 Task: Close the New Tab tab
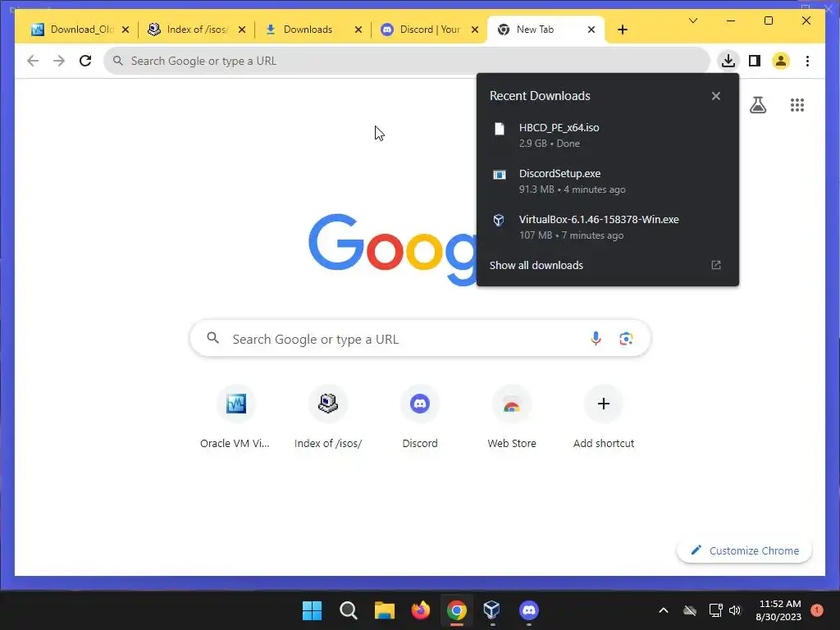tap(591, 30)
